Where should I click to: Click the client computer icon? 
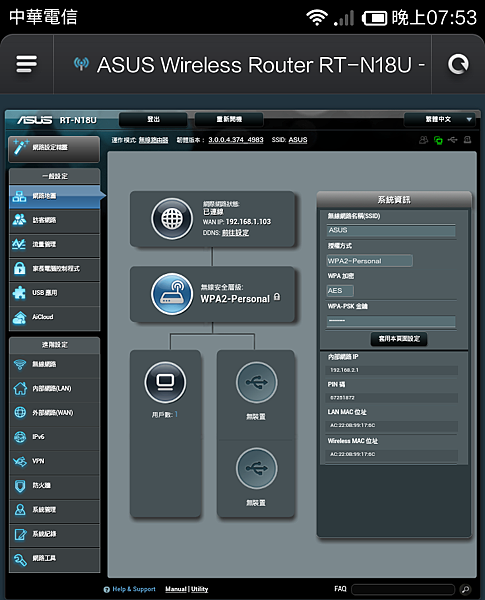point(165,382)
